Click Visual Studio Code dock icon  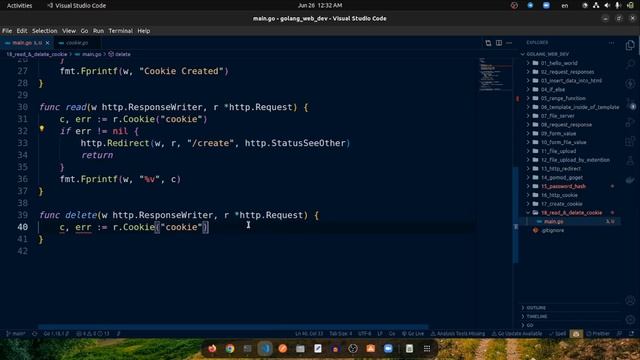[265, 348]
